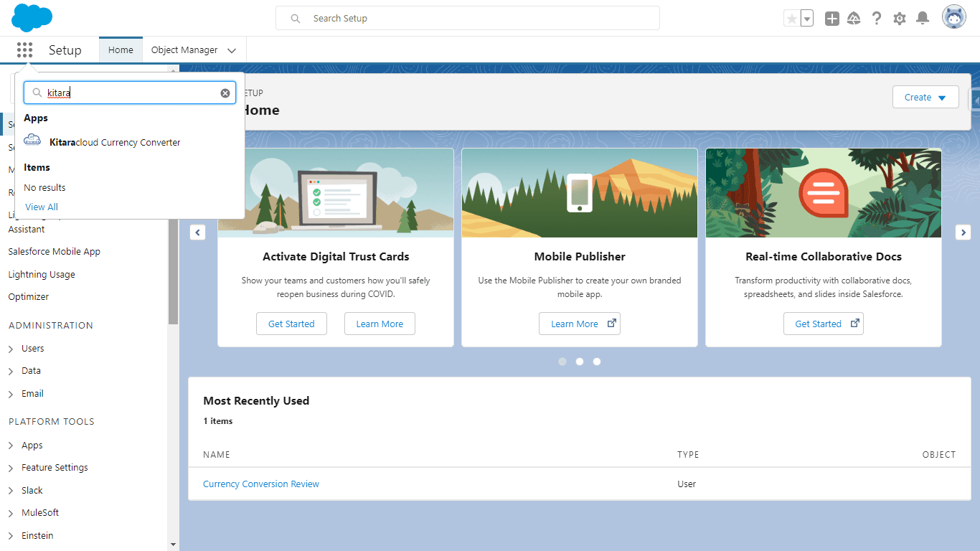Open the Favorites list dropdown arrow
The width and height of the screenshot is (980, 551).
(807, 19)
